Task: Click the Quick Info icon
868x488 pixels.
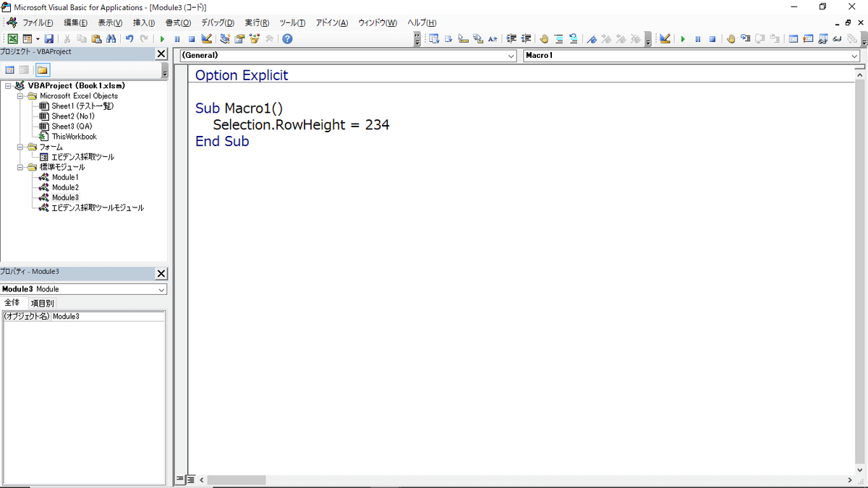Action: pos(463,39)
